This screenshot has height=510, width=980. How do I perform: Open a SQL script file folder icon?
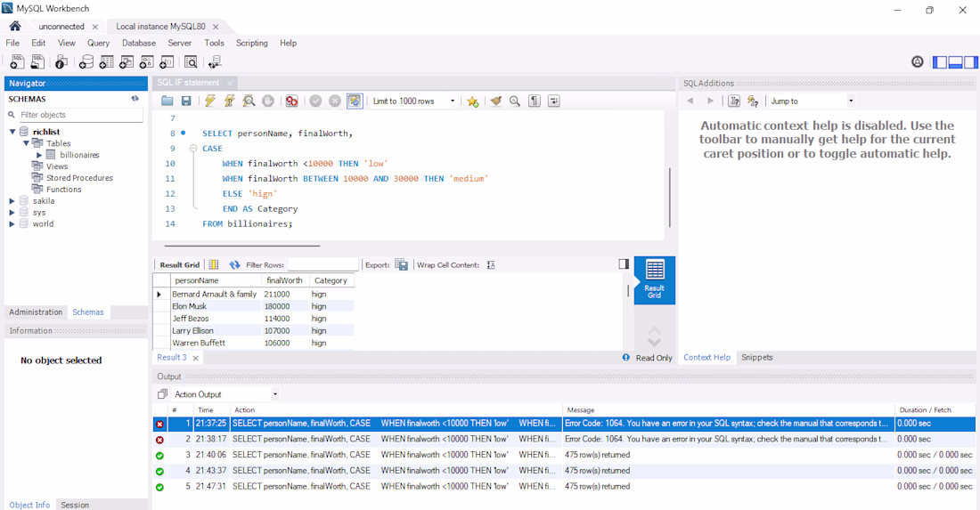click(167, 101)
